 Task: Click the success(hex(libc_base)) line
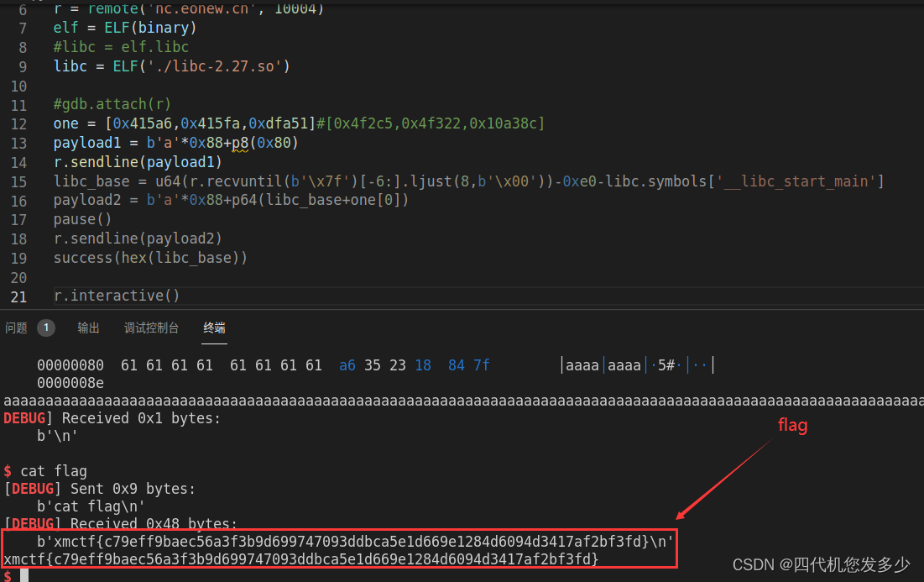150,258
